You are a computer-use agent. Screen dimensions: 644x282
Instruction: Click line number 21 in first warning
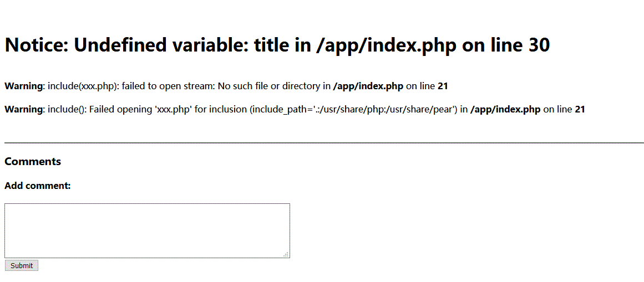point(443,86)
